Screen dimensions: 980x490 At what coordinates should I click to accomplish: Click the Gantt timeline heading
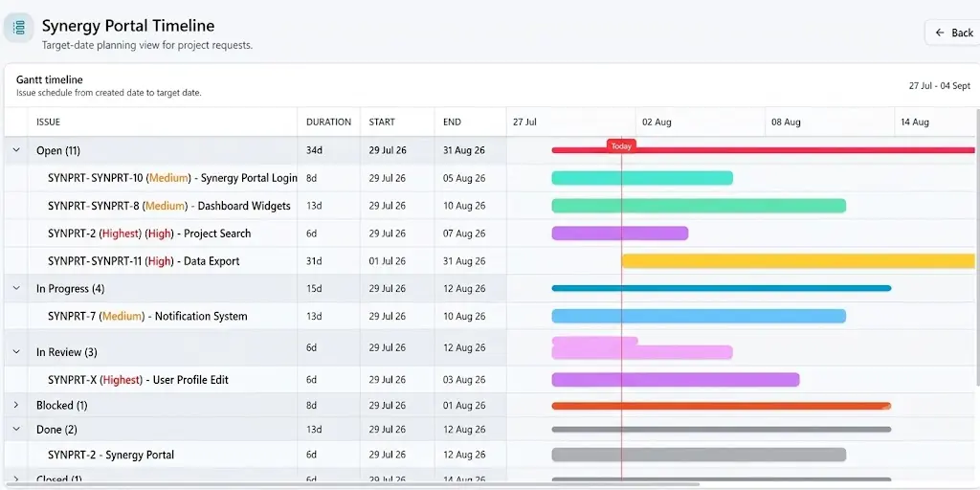[50, 79]
